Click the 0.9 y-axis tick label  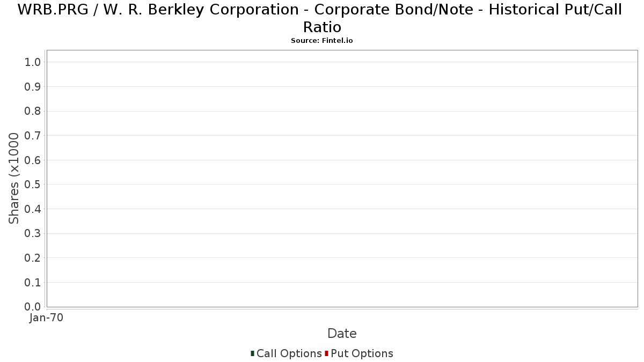[x=33, y=87]
